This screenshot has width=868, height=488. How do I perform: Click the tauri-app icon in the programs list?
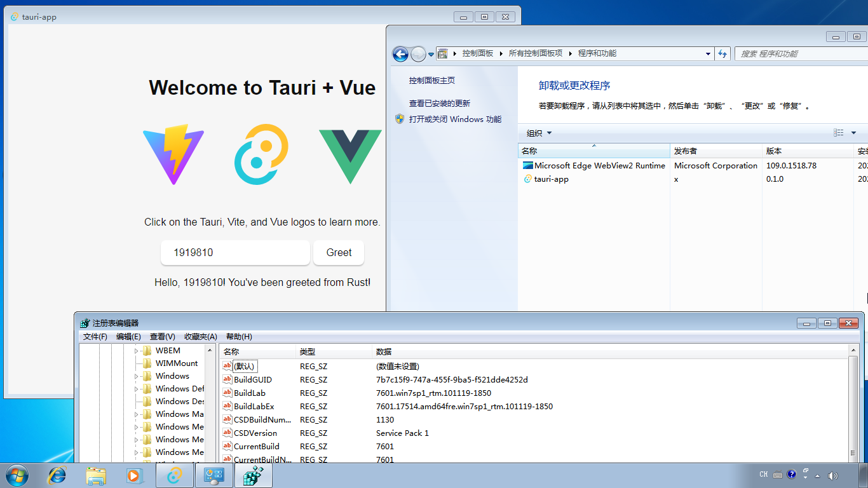(x=527, y=179)
